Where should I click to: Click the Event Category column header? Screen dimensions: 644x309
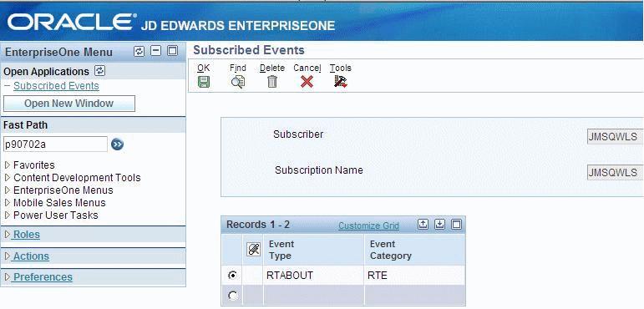tap(414, 250)
